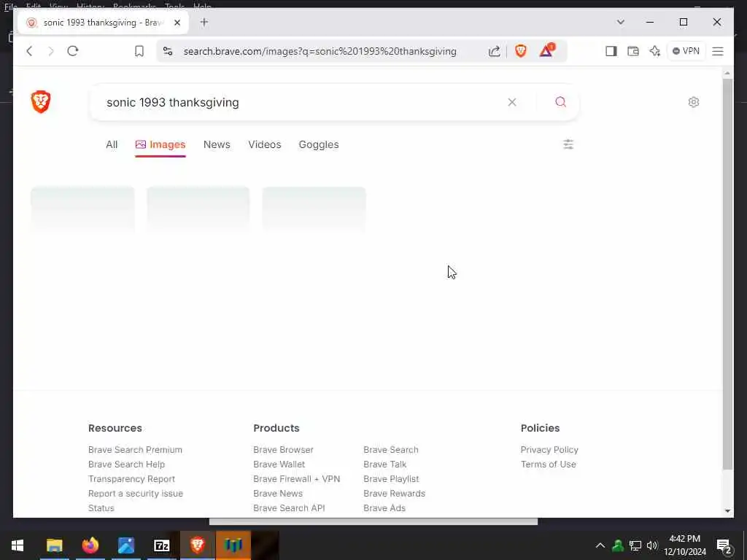Screen dimensions: 747x560
Task: Open Brave Playlist link
Action: (x=391, y=478)
